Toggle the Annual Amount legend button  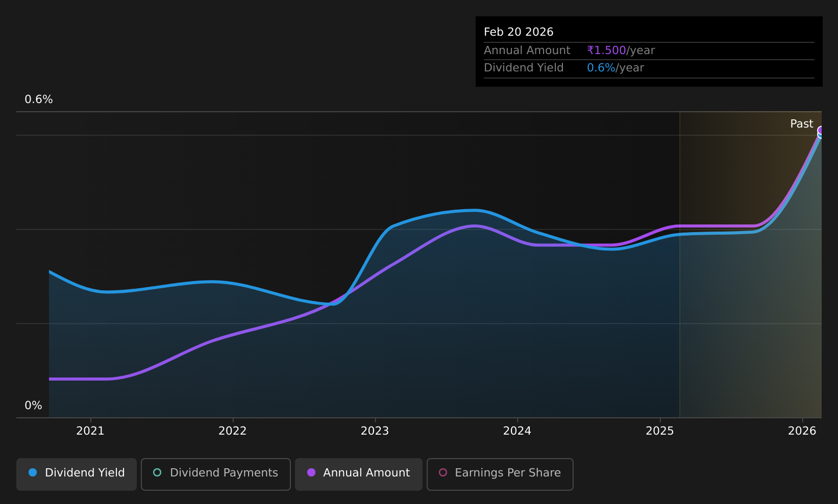pyautogui.click(x=359, y=474)
